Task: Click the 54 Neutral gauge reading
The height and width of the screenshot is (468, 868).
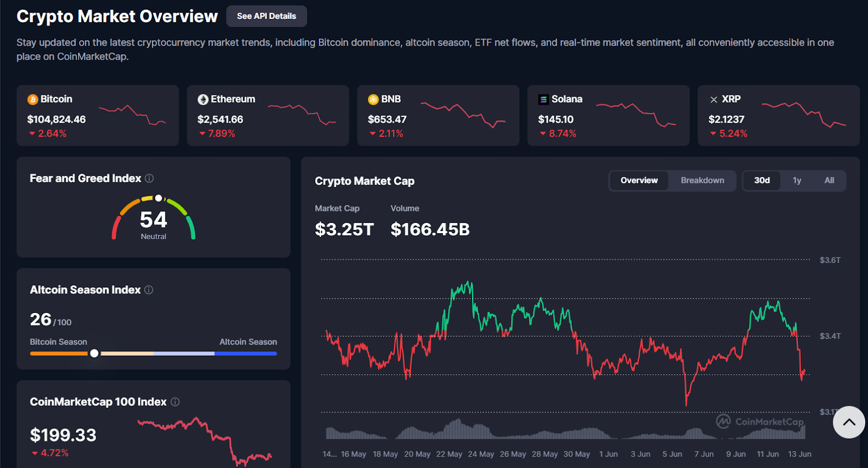Action: pos(154,224)
